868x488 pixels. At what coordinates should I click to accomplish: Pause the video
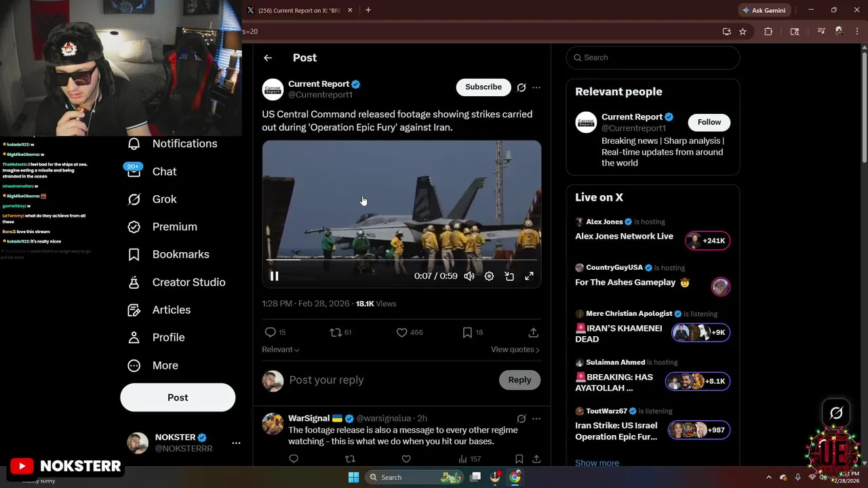pos(274,276)
